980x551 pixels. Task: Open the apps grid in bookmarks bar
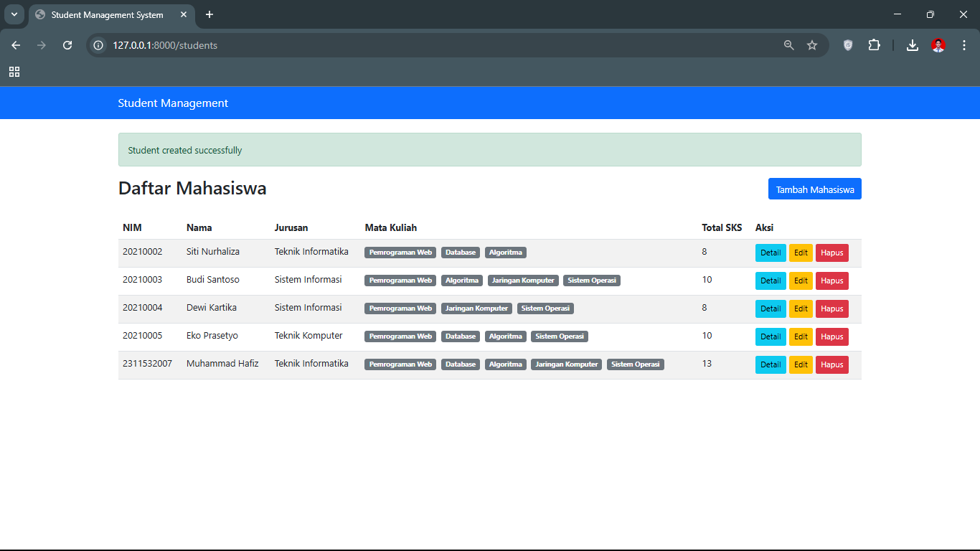(x=14, y=72)
